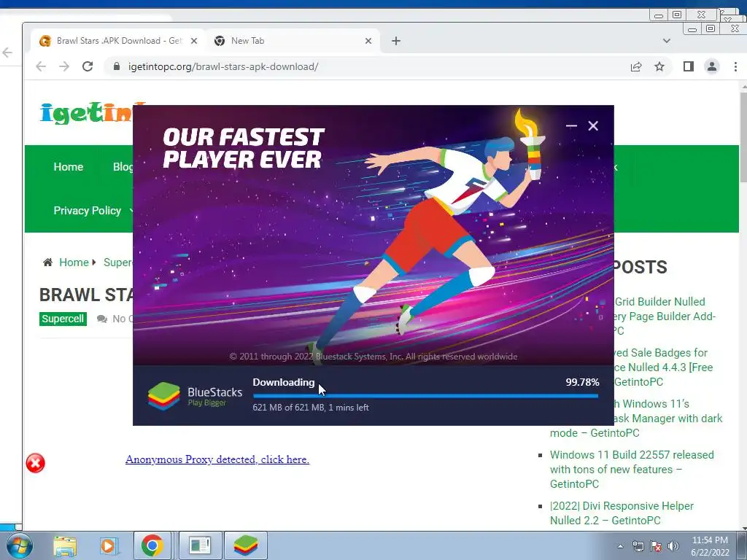Switch to the Brawl Stars APK Download tab
The width and height of the screenshot is (747, 560).
(118, 41)
